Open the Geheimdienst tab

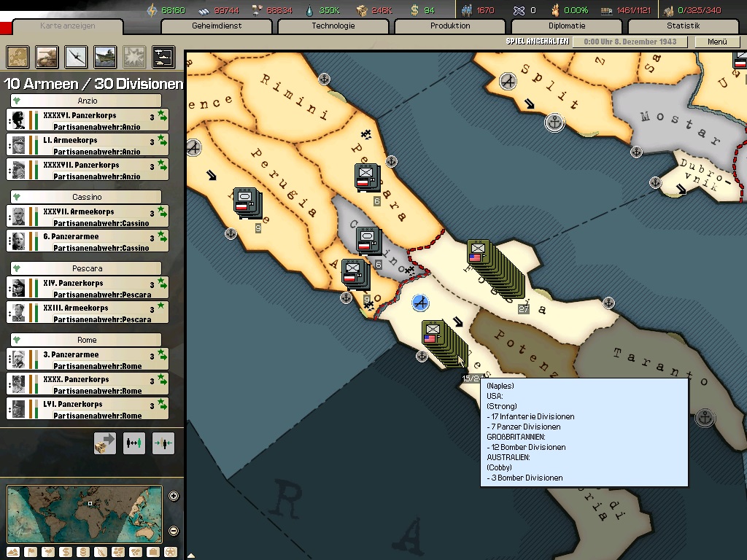[x=217, y=26]
